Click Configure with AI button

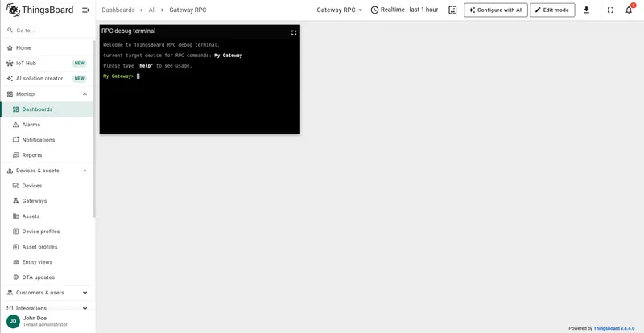496,10
